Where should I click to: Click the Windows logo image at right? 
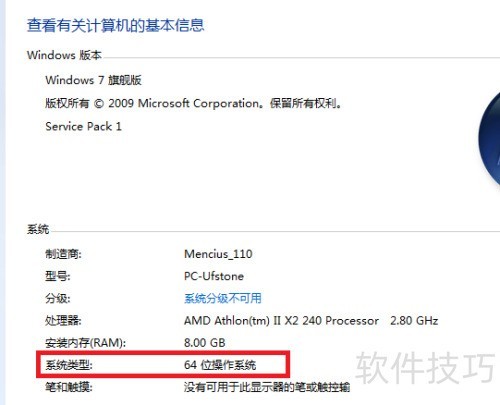tap(489, 140)
